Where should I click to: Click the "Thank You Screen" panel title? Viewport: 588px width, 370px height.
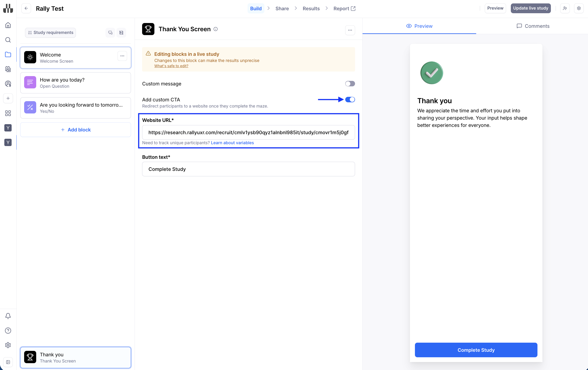point(185,29)
